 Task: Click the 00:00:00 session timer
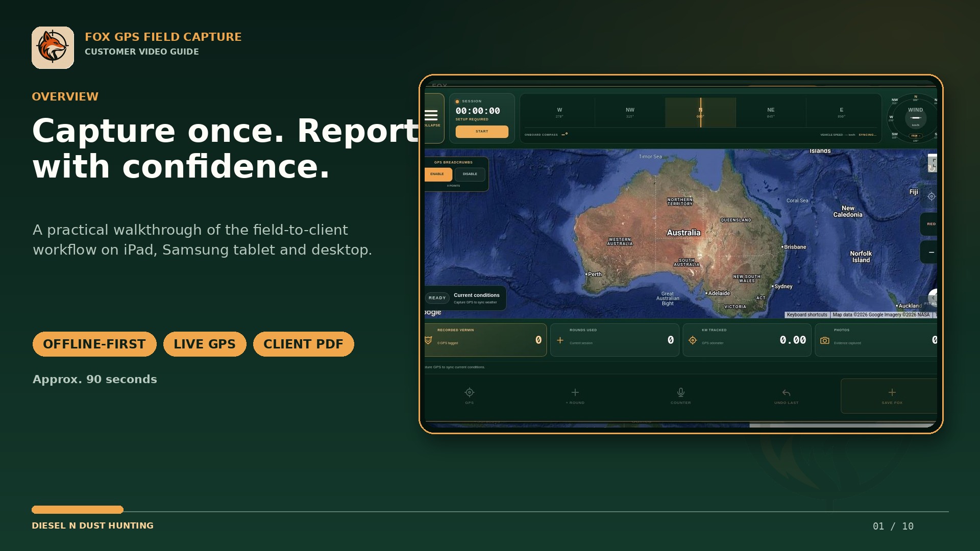tap(478, 111)
